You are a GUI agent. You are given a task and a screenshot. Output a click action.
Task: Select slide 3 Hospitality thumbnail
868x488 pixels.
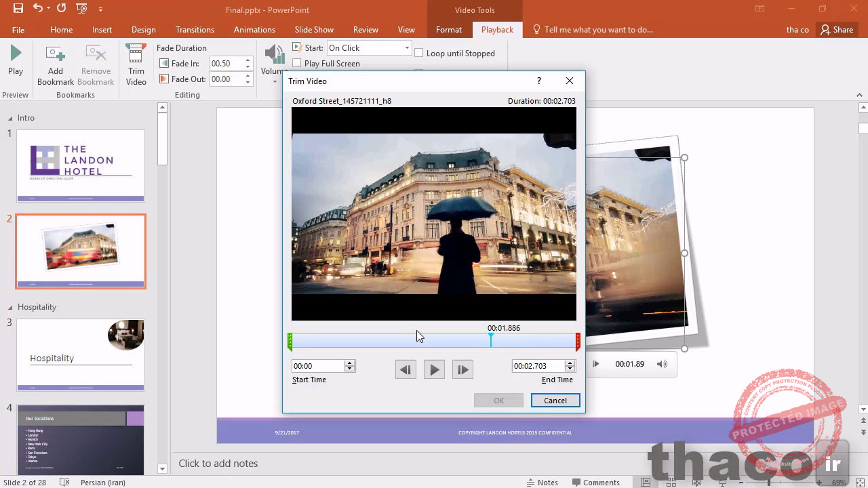81,355
